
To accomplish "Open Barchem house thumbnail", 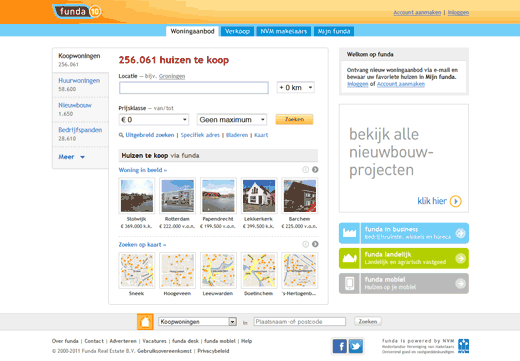I will coord(299,196).
